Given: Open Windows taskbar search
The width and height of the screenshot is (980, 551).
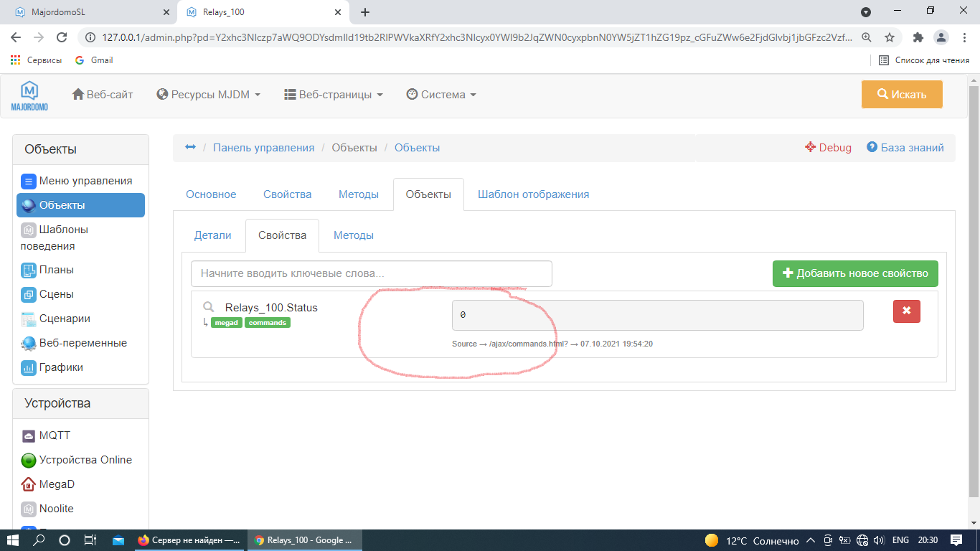Looking at the screenshot, I should click(39, 540).
